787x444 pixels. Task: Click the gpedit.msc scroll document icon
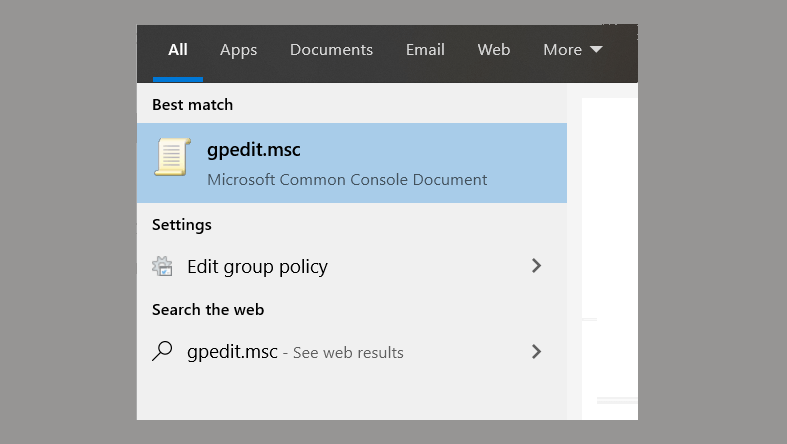click(x=172, y=159)
